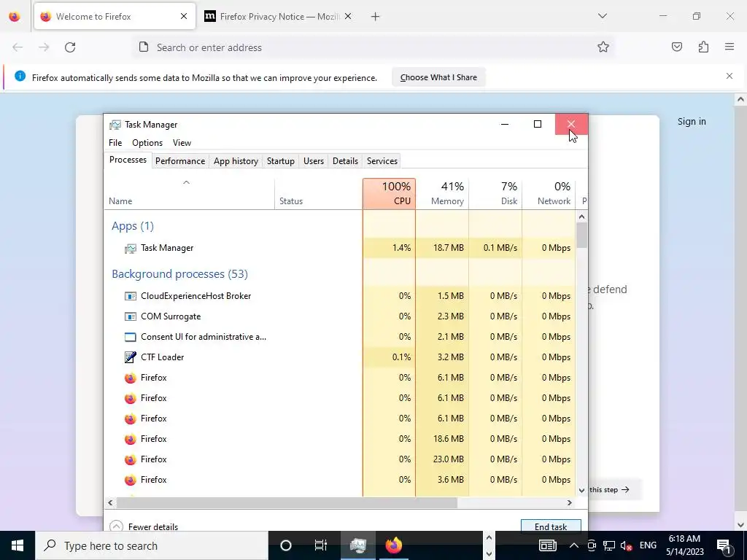Sort processes by Network column
This screenshot has width=747, height=560.
[x=549, y=194]
